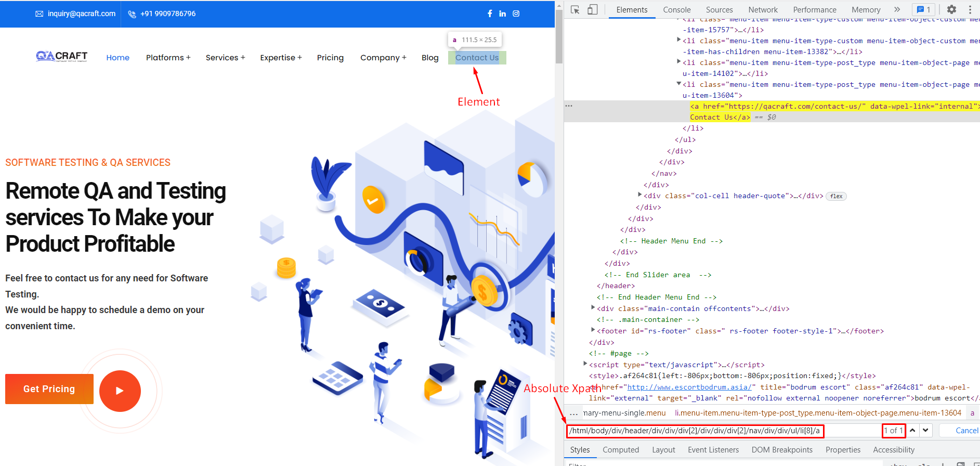Viewport: 980px width, 466px height.
Task: Click the Facebook icon in top bar
Action: pyautogui.click(x=490, y=14)
